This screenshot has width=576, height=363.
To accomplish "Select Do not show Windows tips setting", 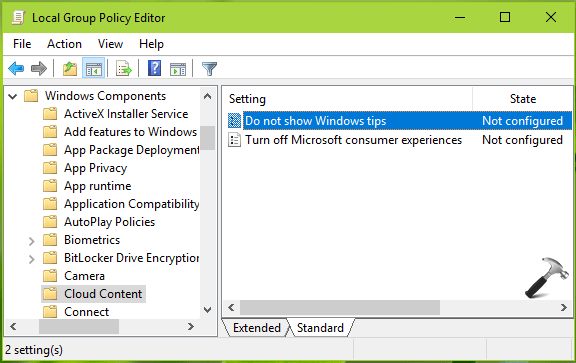I will [316, 121].
